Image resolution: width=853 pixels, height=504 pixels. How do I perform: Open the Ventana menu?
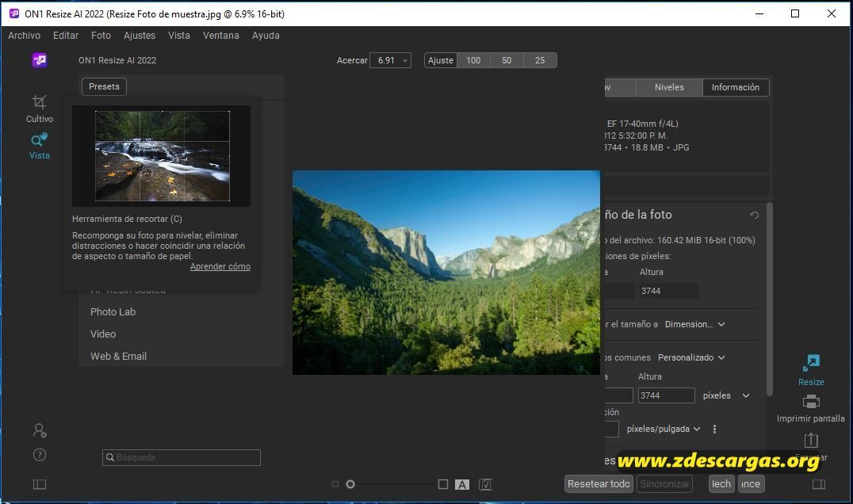[221, 36]
